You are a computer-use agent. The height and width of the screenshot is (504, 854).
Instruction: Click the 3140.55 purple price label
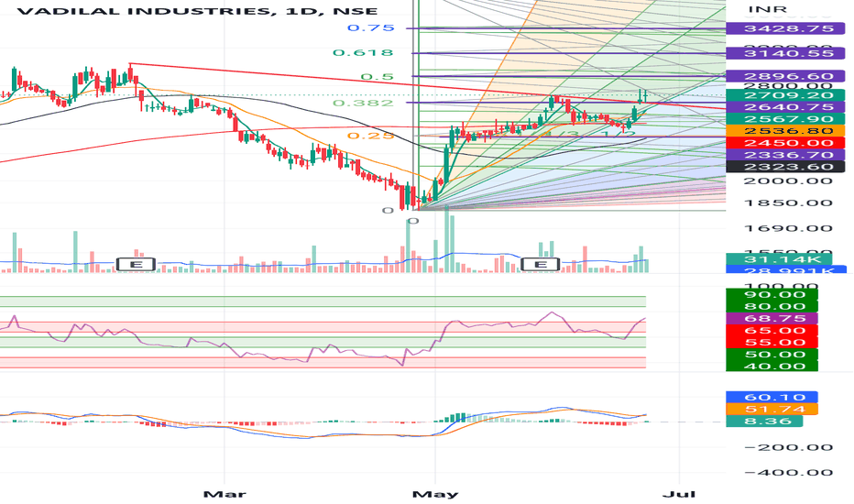(786, 53)
